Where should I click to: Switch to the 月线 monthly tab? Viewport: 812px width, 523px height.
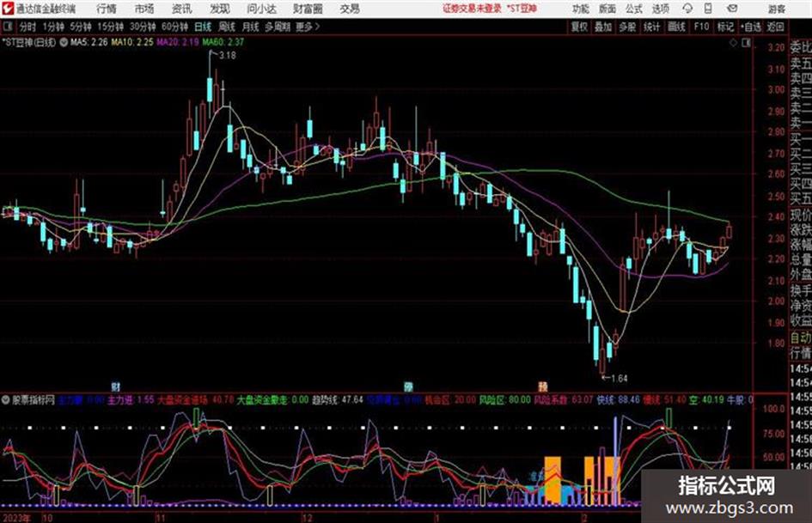(251, 27)
